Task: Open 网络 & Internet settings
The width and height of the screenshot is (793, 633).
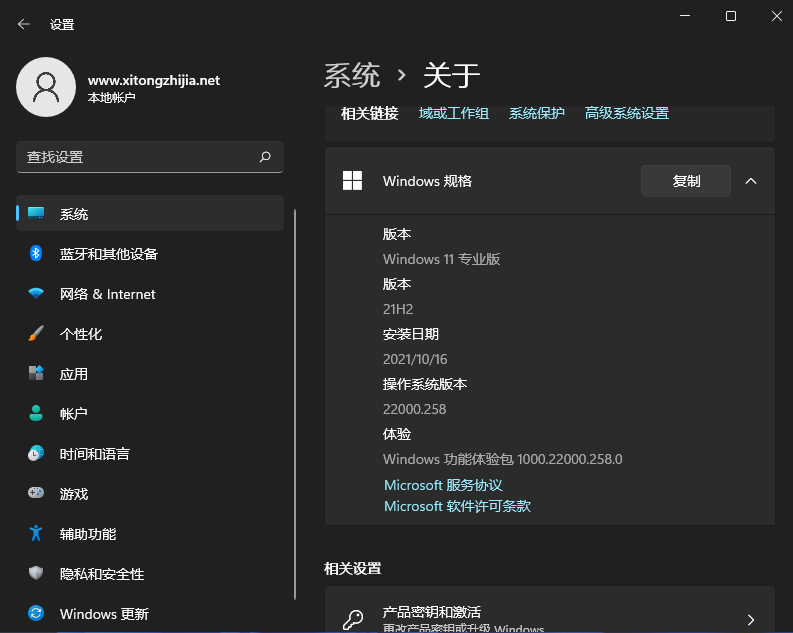Action: (150, 293)
